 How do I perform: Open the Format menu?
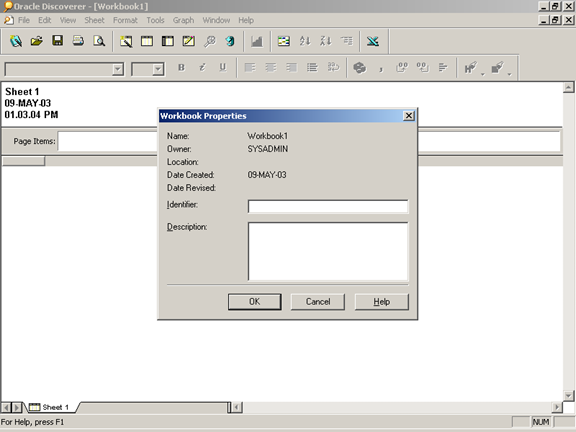125,20
